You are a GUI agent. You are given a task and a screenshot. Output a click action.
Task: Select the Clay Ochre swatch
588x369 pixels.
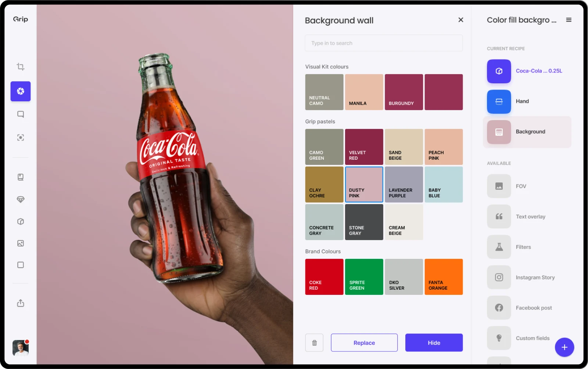pyautogui.click(x=324, y=185)
